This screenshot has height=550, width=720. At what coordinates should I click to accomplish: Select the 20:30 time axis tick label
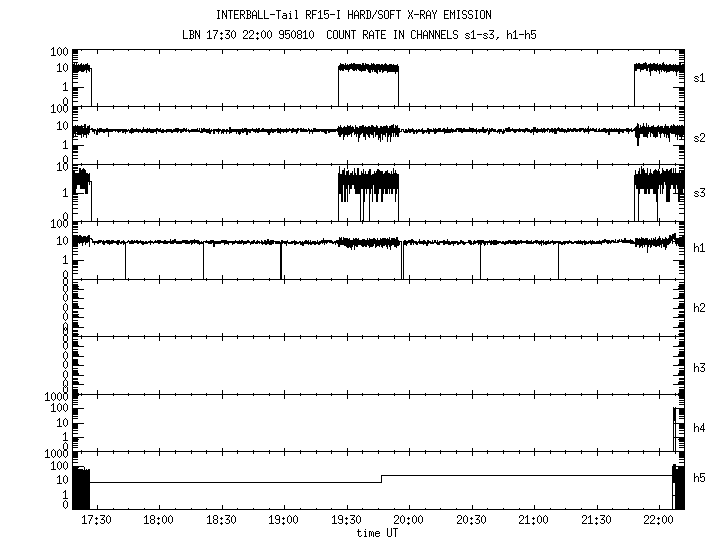[x=471, y=521]
